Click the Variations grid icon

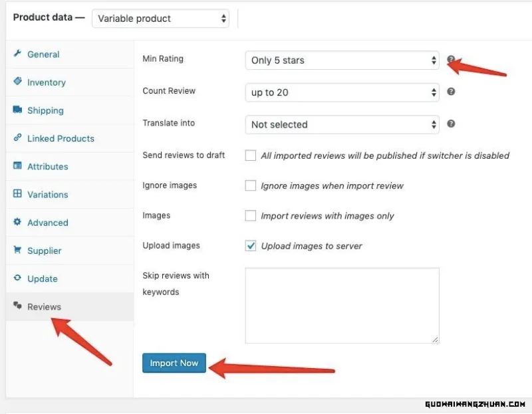[x=17, y=193]
